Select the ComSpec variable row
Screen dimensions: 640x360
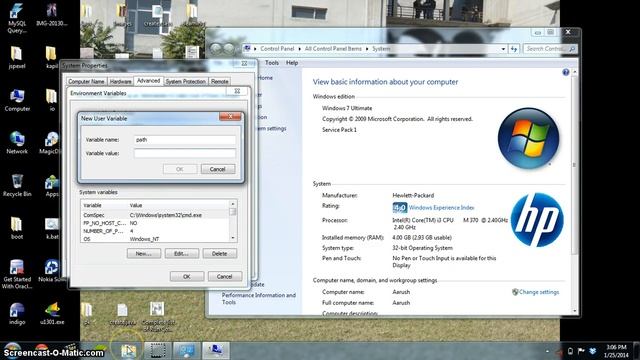[155, 215]
